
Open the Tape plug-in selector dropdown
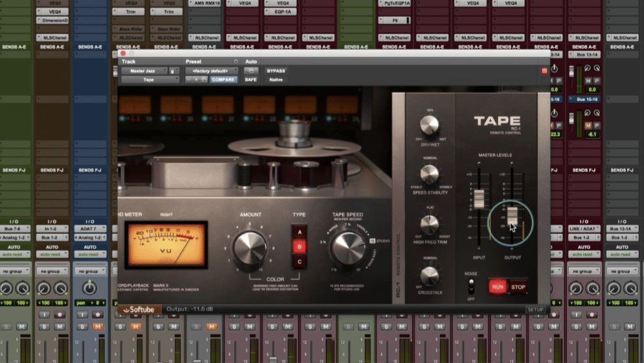pyautogui.click(x=150, y=80)
